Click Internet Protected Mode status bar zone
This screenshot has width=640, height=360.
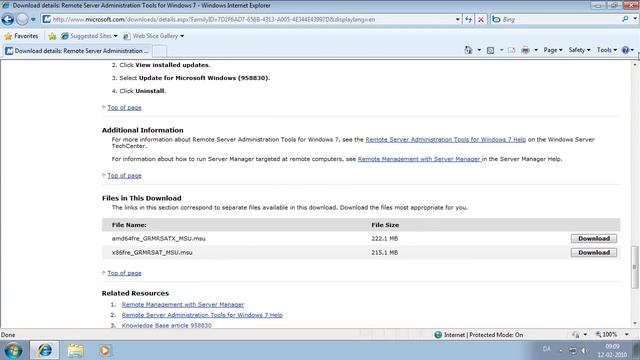click(478, 335)
